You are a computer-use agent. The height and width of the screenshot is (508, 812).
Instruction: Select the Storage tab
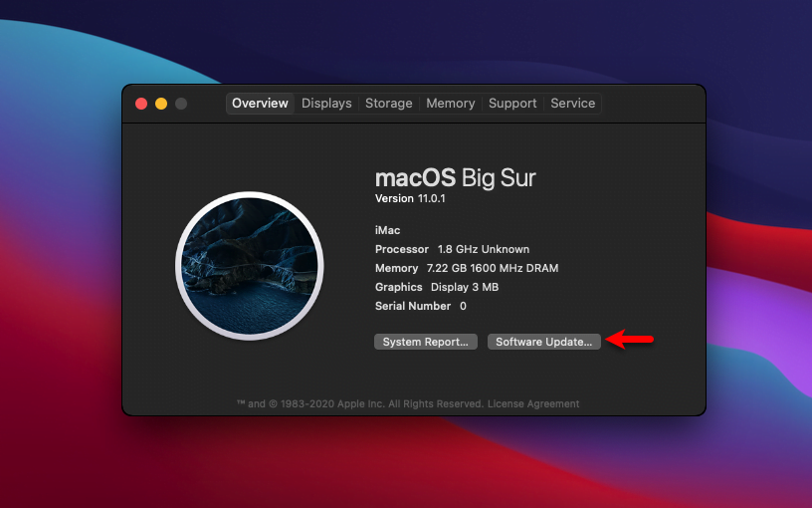(x=389, y=104)
